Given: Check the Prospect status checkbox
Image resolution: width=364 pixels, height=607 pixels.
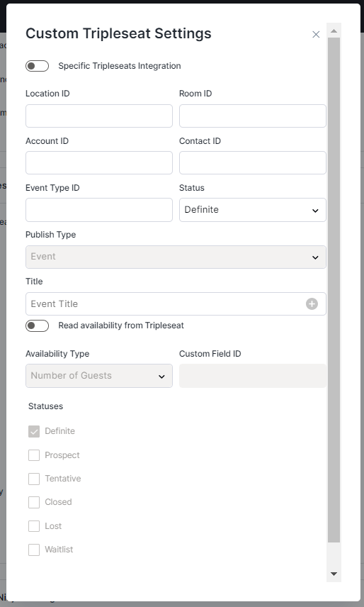Looking at the screenshot, I should 34,455.
